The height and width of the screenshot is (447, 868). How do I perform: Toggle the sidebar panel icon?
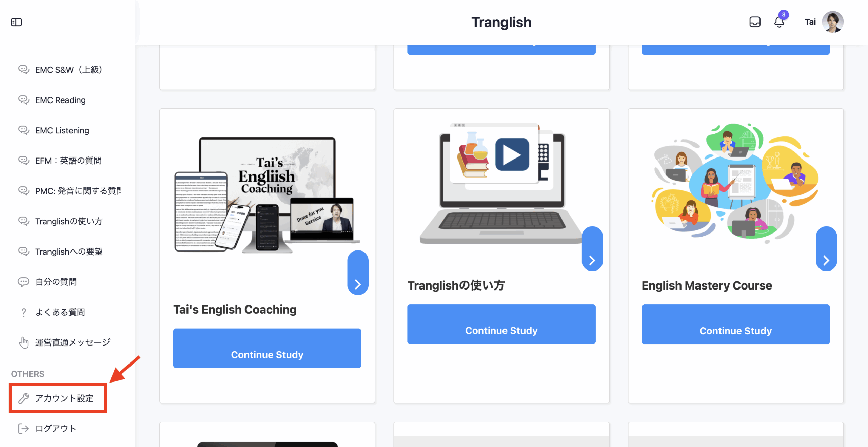pos(16,22)
